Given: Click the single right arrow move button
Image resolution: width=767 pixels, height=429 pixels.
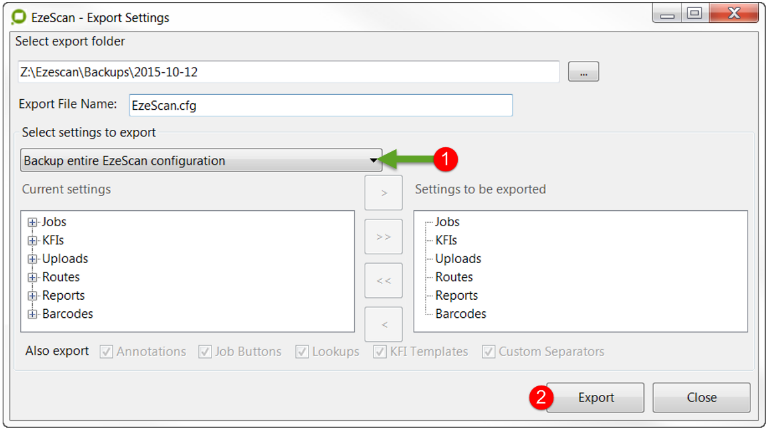Looking at the screenshot, I should point(384,192).
